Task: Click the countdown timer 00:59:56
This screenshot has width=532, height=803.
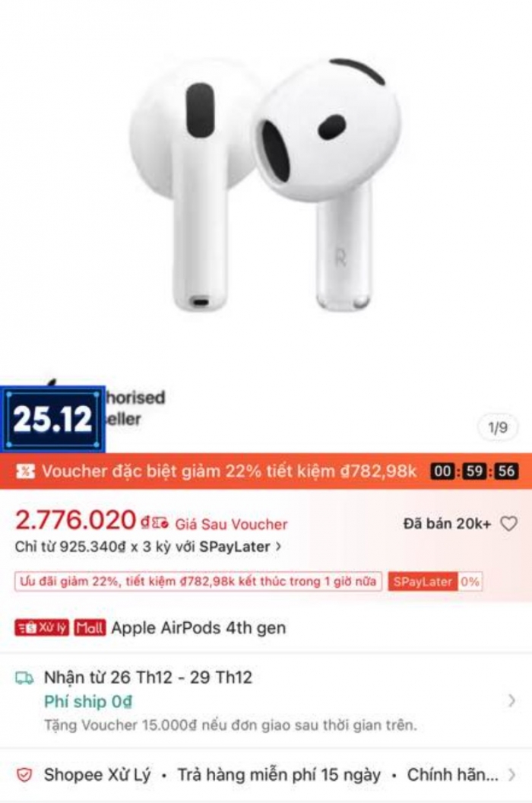Action: tap(475, 471)
